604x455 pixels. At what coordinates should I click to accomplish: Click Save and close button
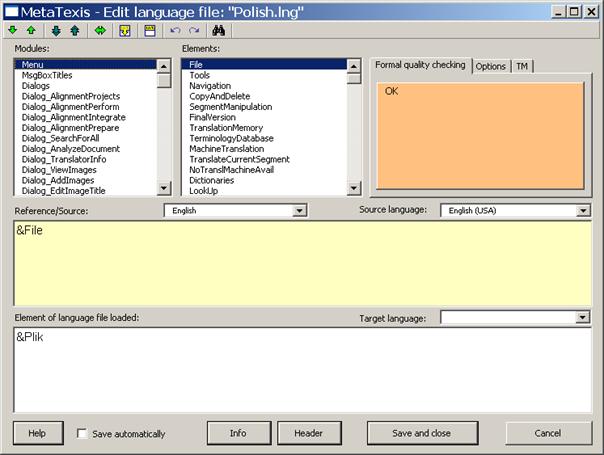tap(422, 433)
